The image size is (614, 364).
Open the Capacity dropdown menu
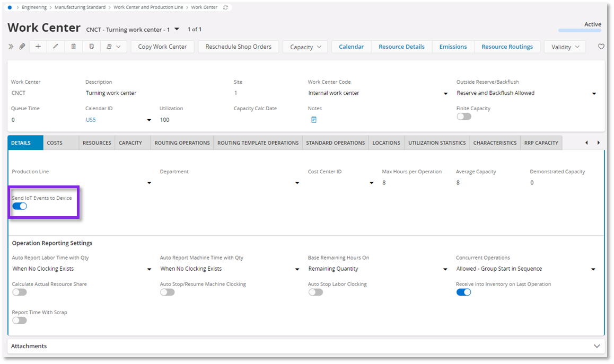(x=305, y=47)
